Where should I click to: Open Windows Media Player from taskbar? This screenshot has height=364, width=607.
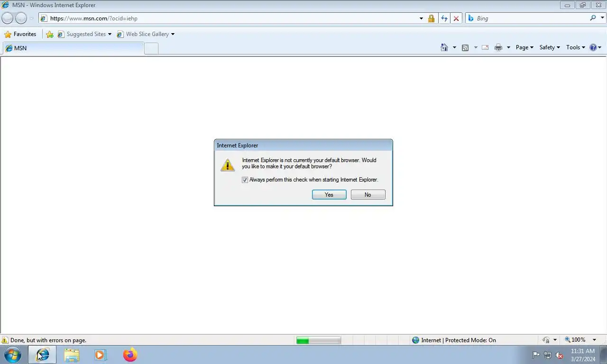[x=101, y=355]
